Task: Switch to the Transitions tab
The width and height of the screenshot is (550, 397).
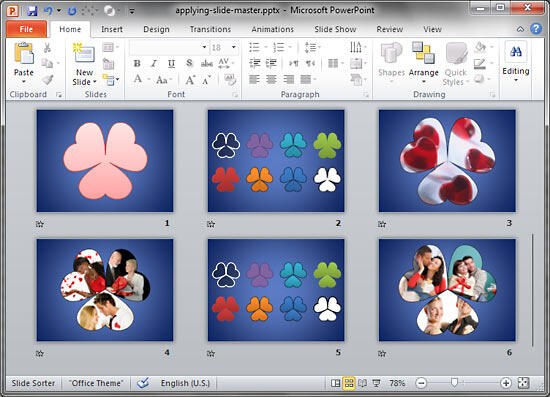Action: (210, 29)
